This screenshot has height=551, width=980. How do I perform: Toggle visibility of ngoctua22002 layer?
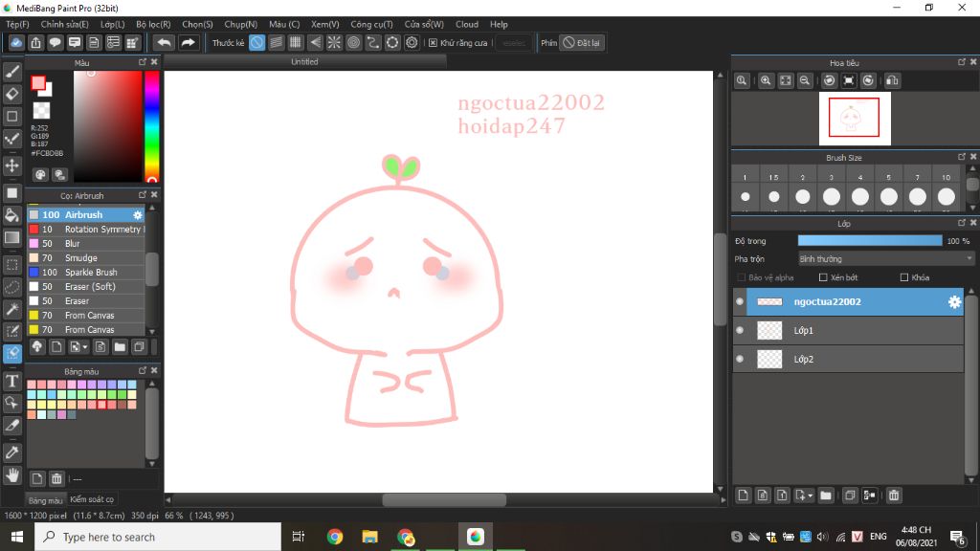tap(740, 301)
